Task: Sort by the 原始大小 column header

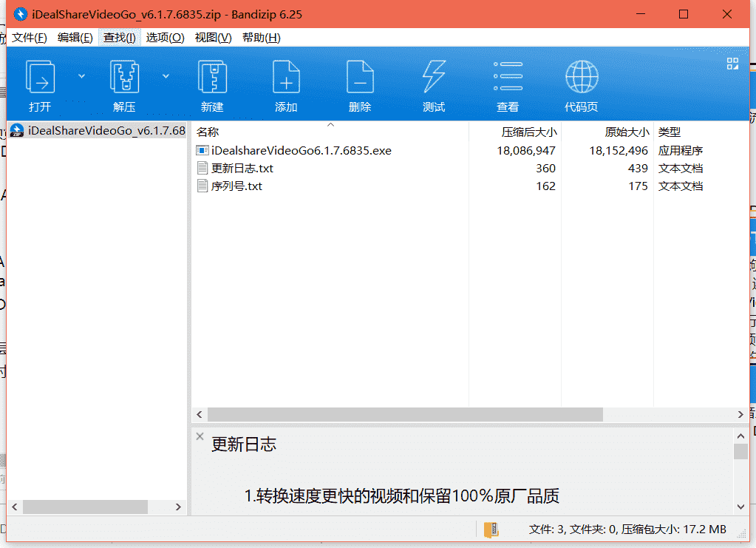Action: 627,132
